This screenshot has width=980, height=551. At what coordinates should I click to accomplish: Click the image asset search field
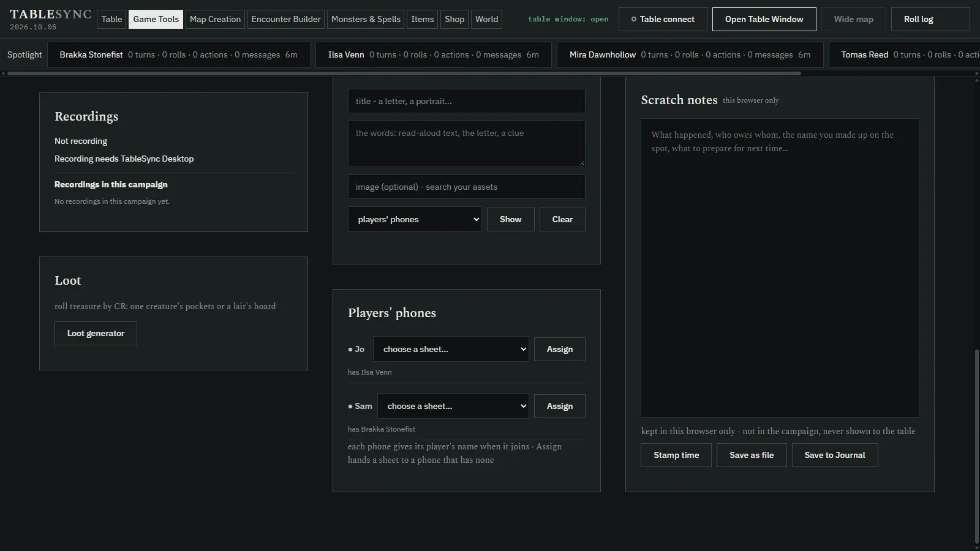[466, 187]
